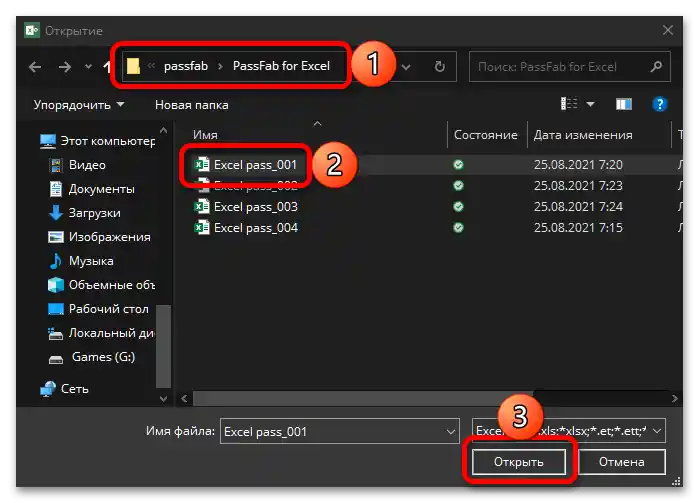Viewport: 699px width, 503px height.
Task: Close the Открытие dialog
Action: [667, 30]
